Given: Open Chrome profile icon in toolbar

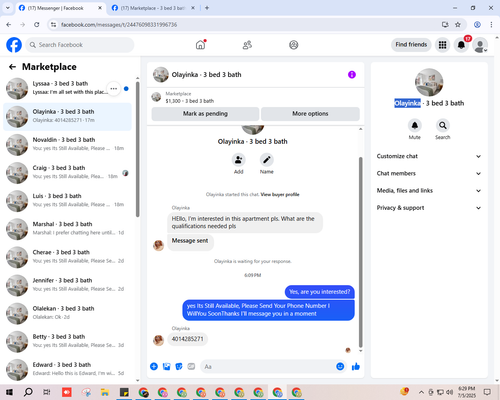Looking at the screenshot, I should coord(477,25).
